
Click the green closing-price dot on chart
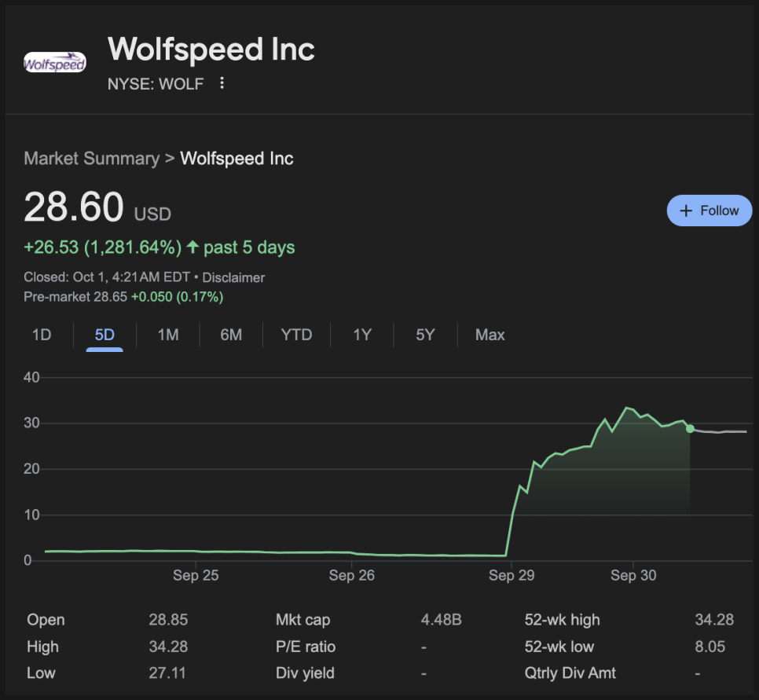point(690,428)
